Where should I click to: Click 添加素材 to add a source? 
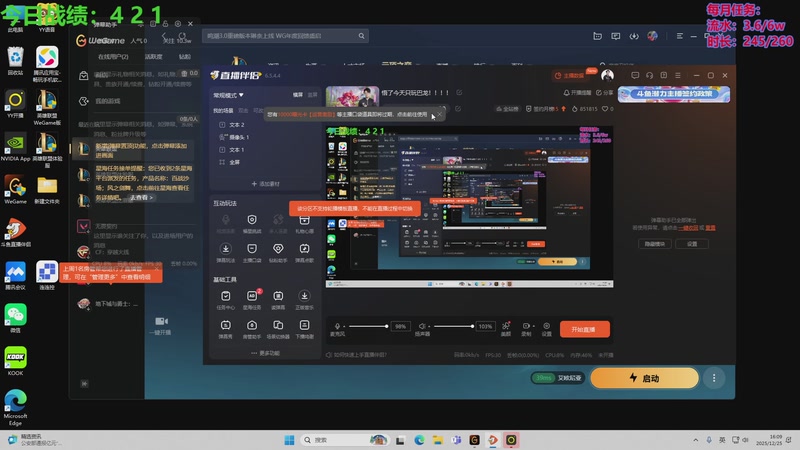point(265,184)
